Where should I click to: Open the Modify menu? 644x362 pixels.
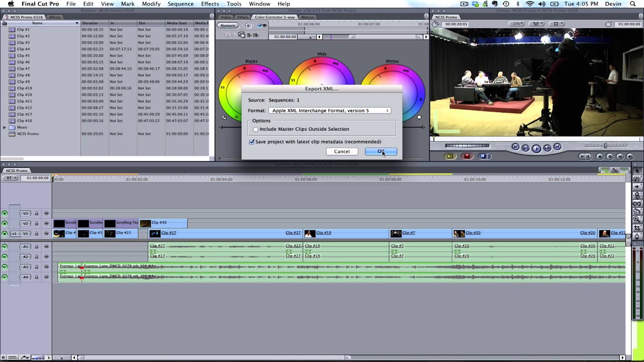151,4
